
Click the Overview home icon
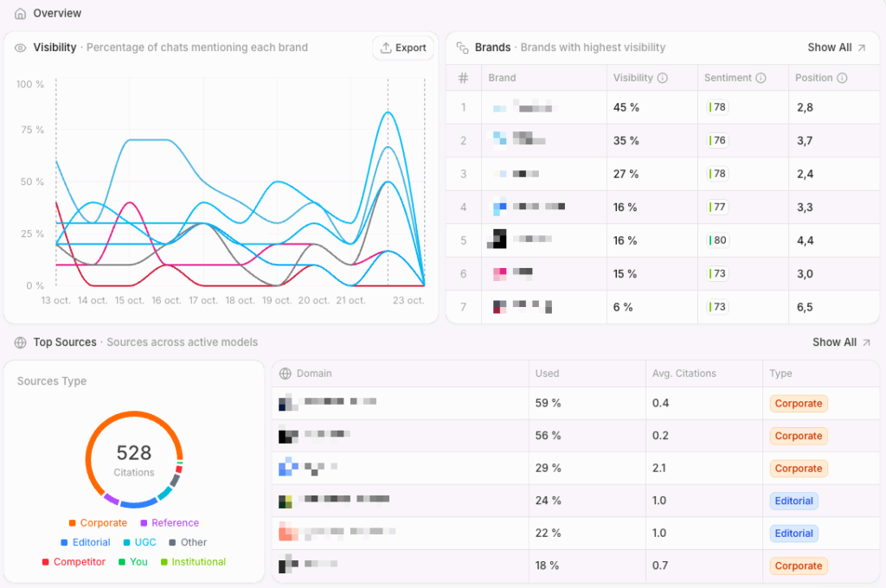(x=21, y=14)
